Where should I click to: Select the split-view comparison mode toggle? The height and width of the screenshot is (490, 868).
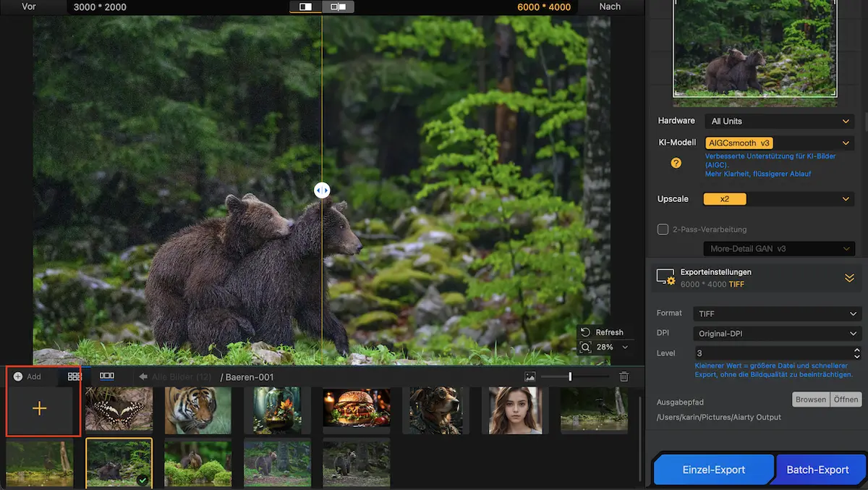coord(306,7)
